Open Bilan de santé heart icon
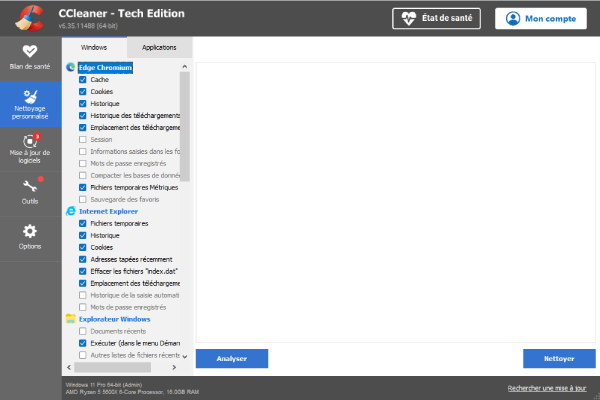Viewport: 600px width, 400px height. tap(29, 51)
